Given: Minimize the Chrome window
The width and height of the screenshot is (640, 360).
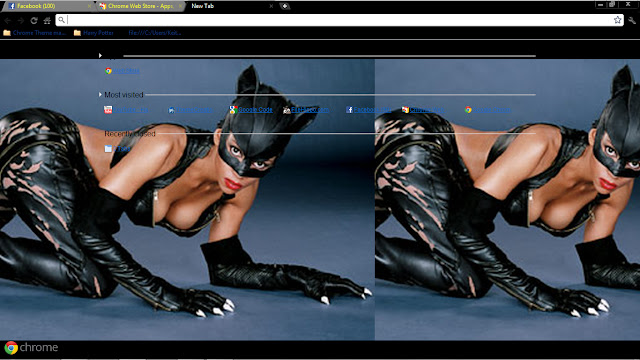Looking at the screenshot, I should click(600, 4).
